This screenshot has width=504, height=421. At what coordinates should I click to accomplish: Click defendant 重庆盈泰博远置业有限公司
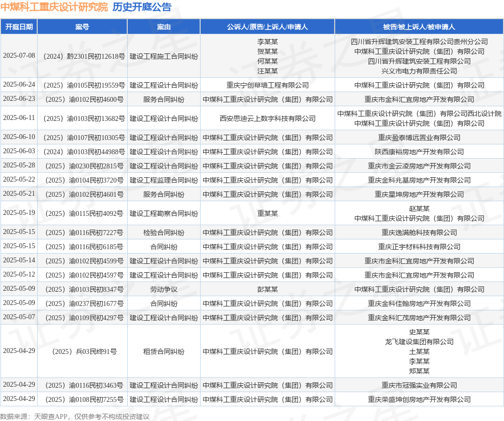click(419, 138)
